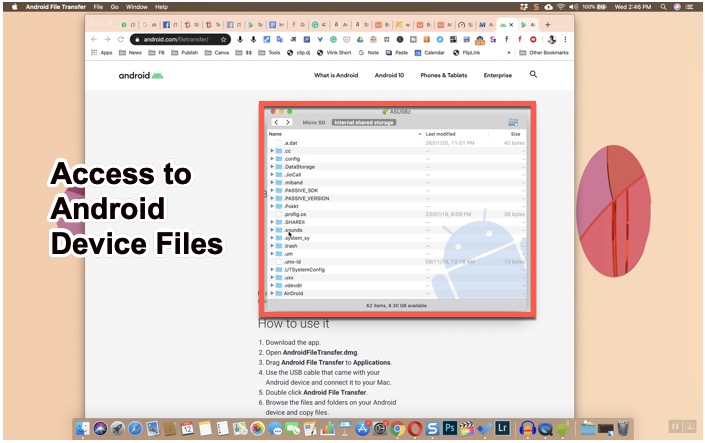Open the Canva bookmarks folder

click(x=217, y=53)
